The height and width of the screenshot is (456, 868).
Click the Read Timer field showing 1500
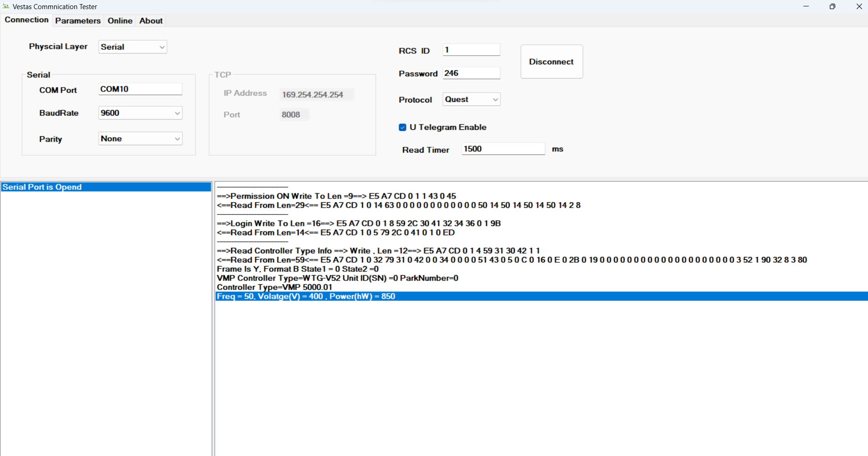[503, 149]
